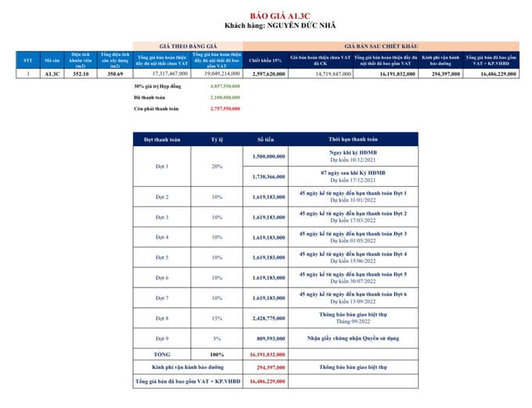The height and width of the screenshot is (408, 532).
Task: Click the 'GIÁ BÁN SAU CHIẾT KHẤU' header
Action: (387, 46)
